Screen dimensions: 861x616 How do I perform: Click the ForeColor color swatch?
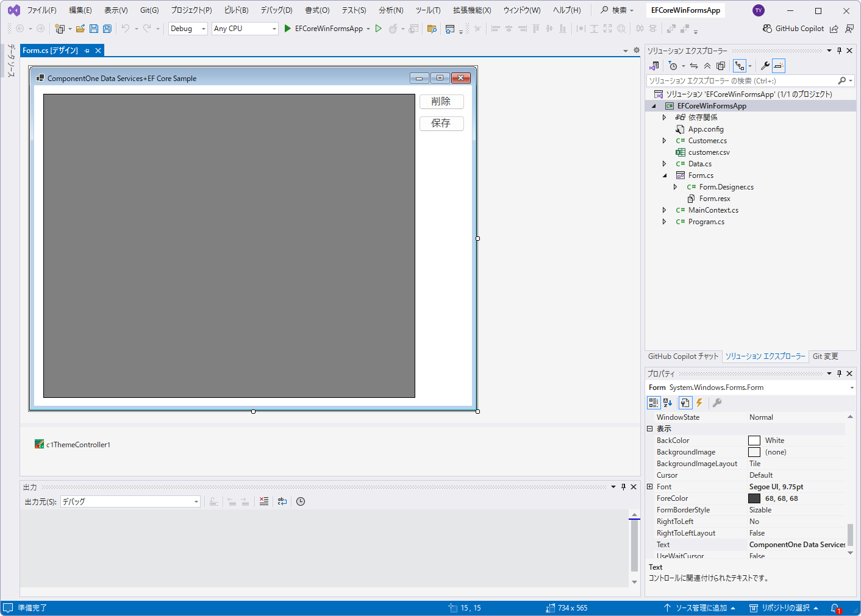click(754, 498)
